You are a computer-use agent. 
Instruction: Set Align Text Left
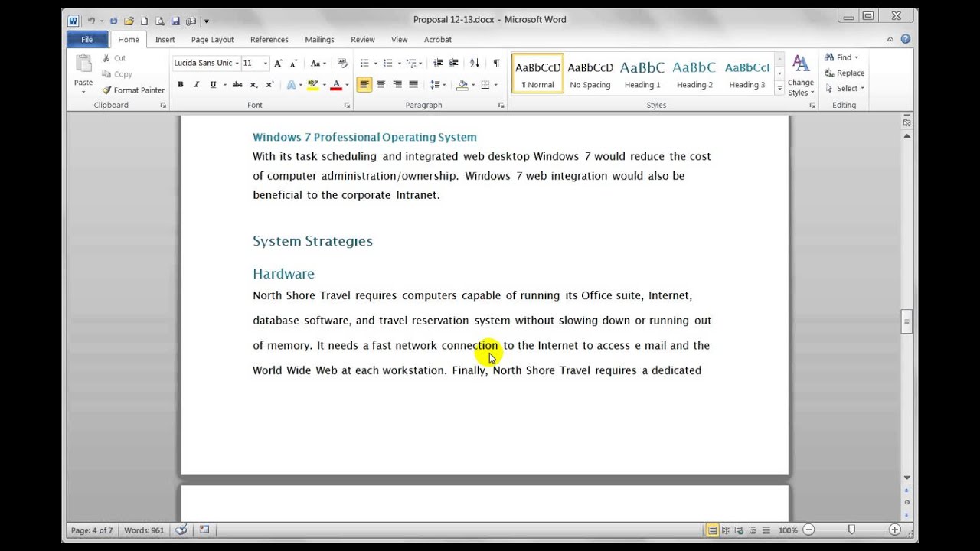(364, 85)
